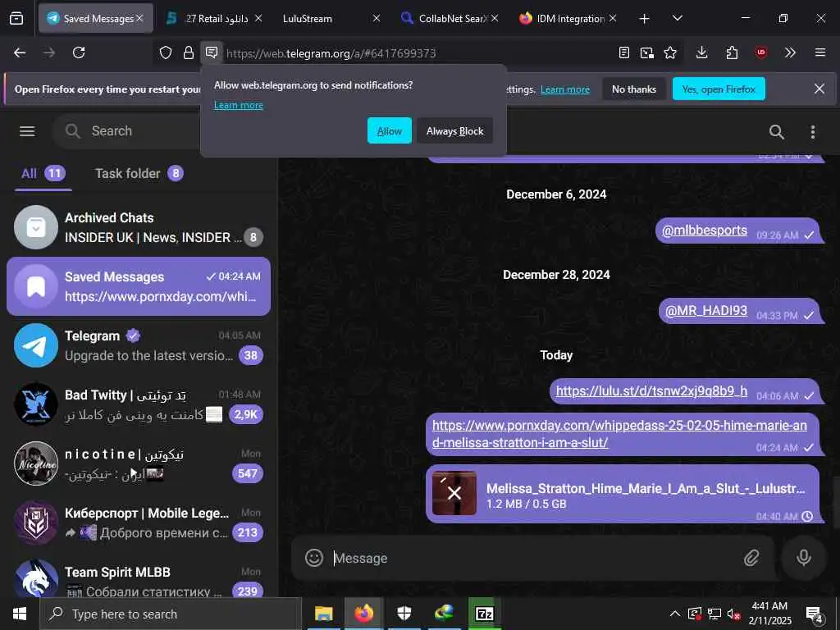Close the LuluStream tab
Image resolution: width=840 pixels, height=630 pixels.
pos(376,18)
